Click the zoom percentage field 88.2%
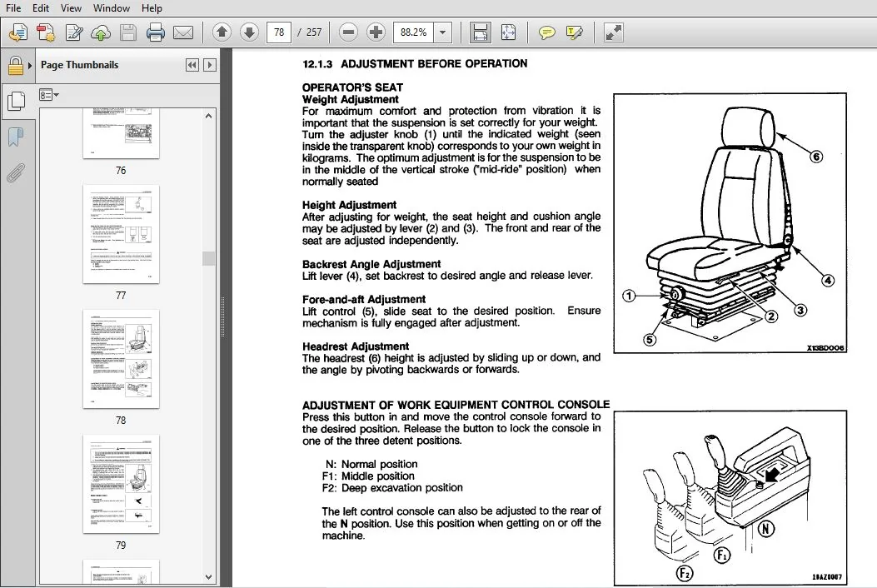 [x=414, y=32]
